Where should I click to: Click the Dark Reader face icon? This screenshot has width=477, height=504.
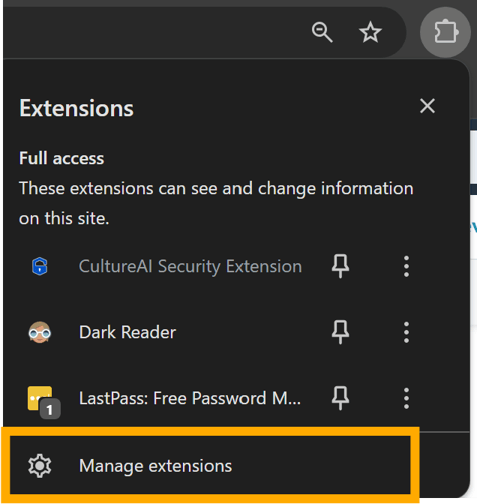40,332
